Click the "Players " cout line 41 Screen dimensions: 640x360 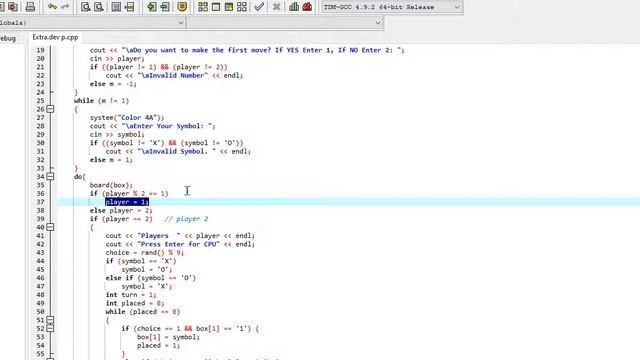(x=180, y=236)
